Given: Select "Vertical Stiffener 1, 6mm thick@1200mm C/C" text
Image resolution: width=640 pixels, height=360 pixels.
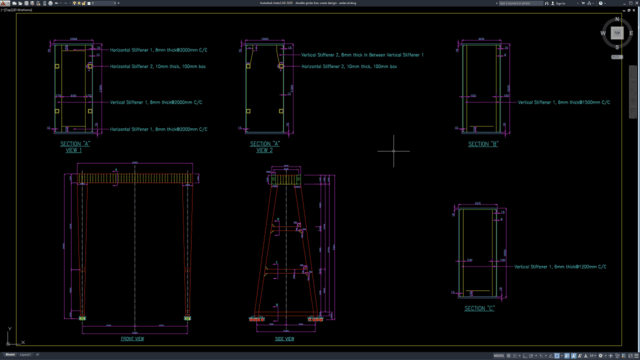Looking at the screenshot, I should click(560, 267).
